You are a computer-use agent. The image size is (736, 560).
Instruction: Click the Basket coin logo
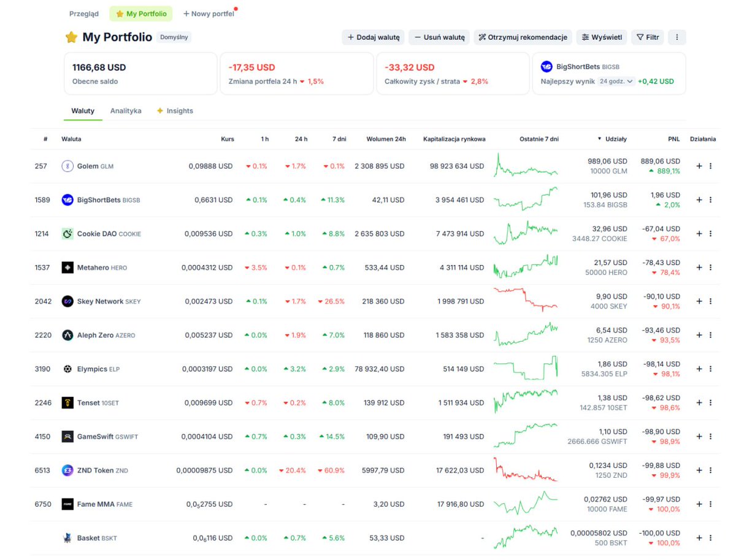tap(67, 538)
